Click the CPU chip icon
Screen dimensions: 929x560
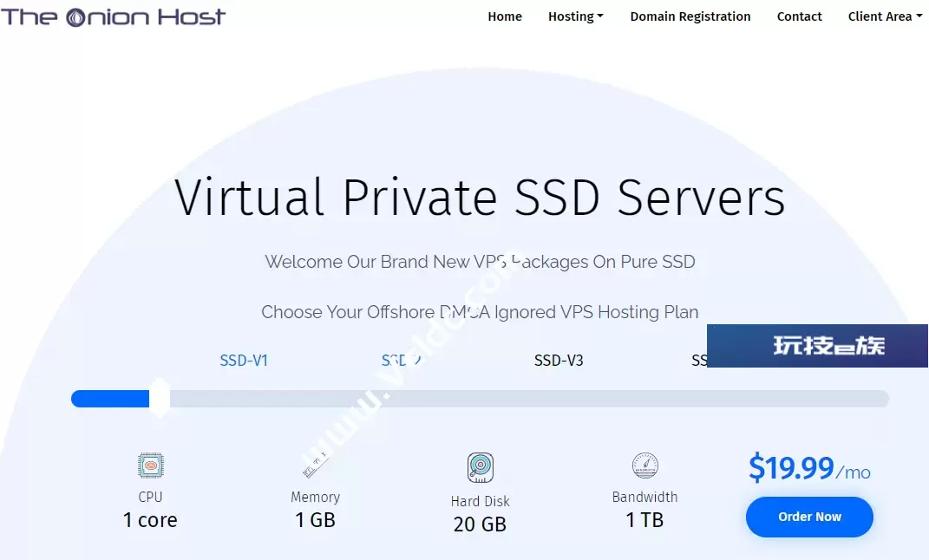150,466
